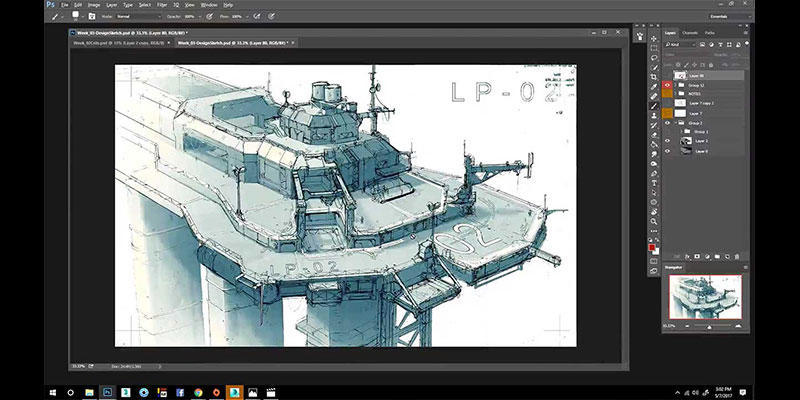The width and height of the screenshot is (800, 400).
Task: Open Photoshop from the Windows taskbar
Action: click(x=106, y=392)
